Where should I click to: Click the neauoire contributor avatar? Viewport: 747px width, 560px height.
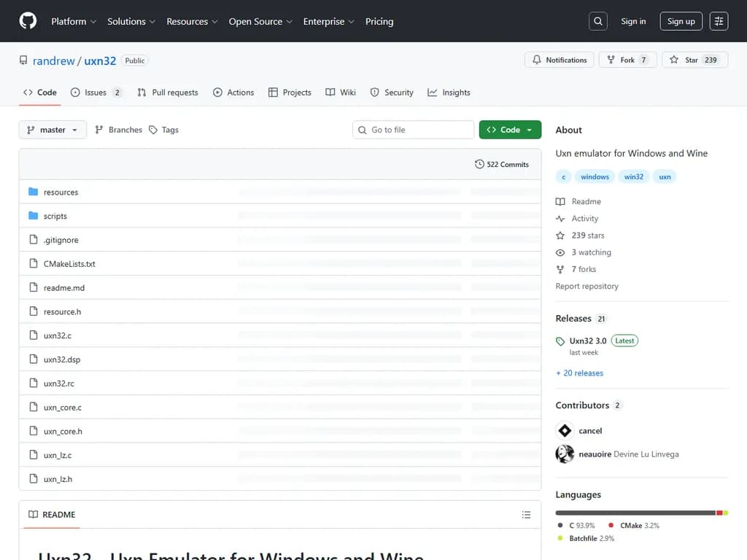pos(565,454)
